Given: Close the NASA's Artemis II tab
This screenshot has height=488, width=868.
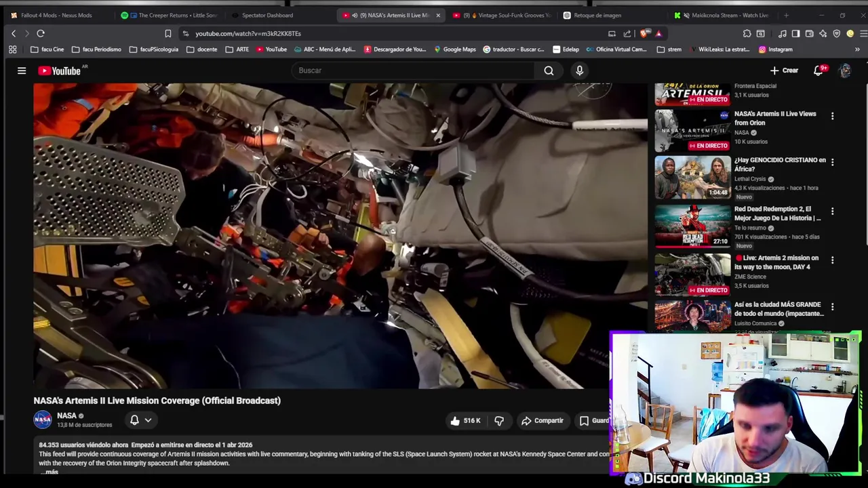Looking at the screenshot, I should [438, 15].
